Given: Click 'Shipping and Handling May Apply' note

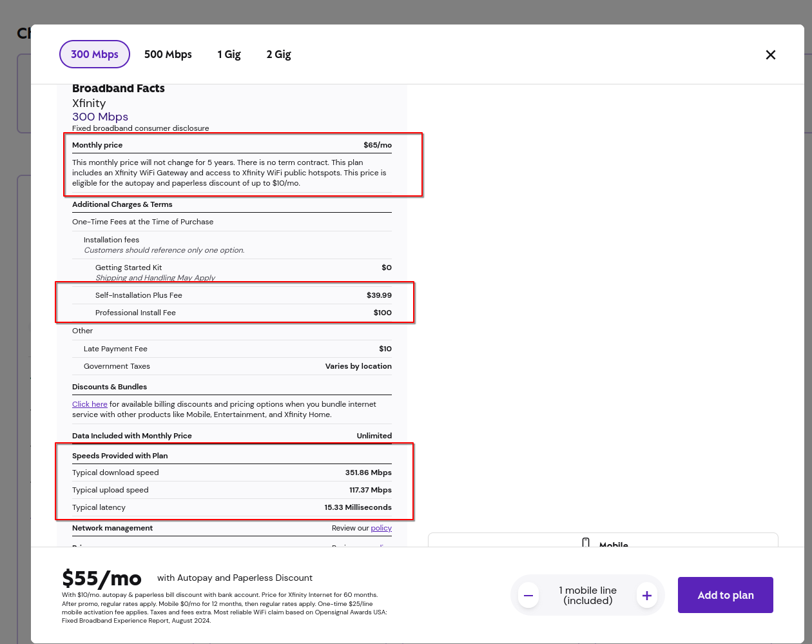Looking at the screenshot, I should [155, 278].
